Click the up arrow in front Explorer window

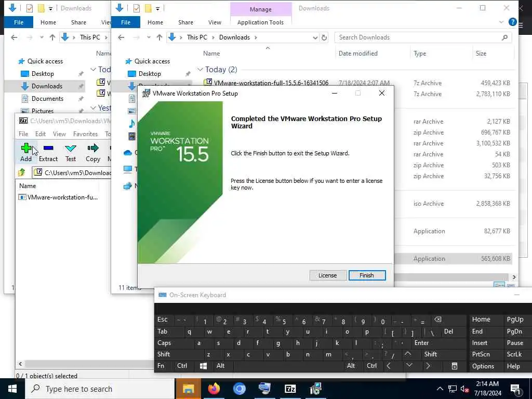click(159, 37)
